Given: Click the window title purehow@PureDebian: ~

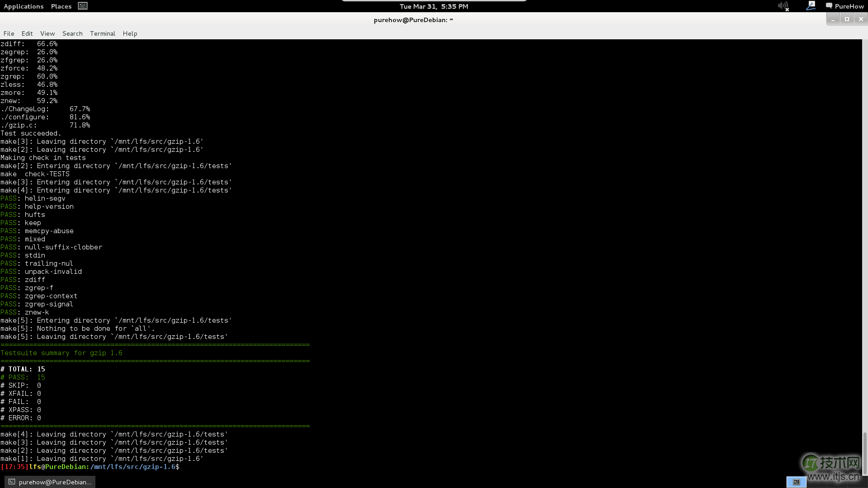Looking at the screenshot, I should 413,20.
